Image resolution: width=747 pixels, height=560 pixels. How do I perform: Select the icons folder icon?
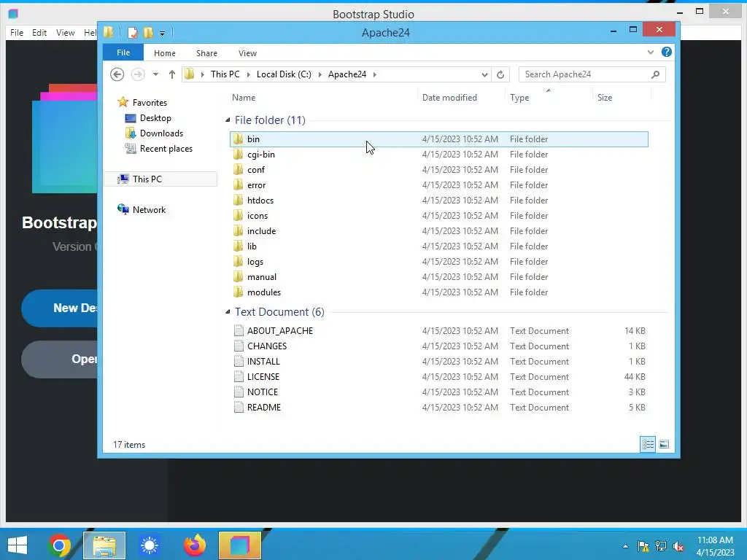(239, 215)
